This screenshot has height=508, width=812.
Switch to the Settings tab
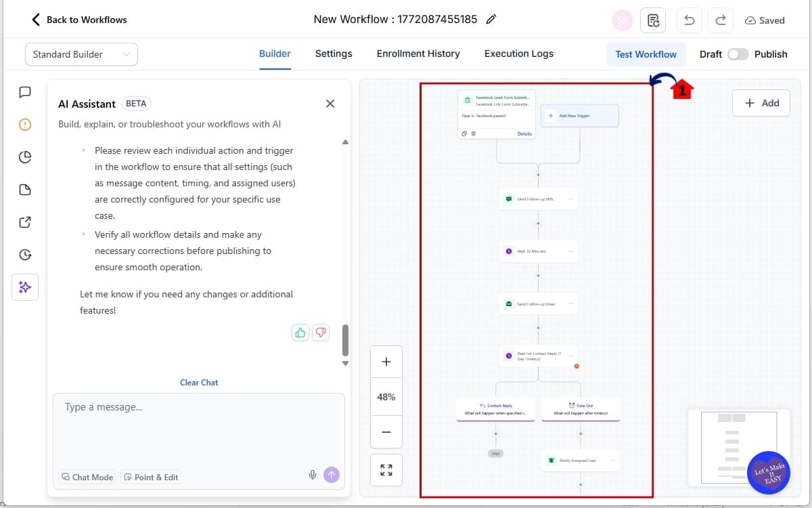(x=334, y=54)
